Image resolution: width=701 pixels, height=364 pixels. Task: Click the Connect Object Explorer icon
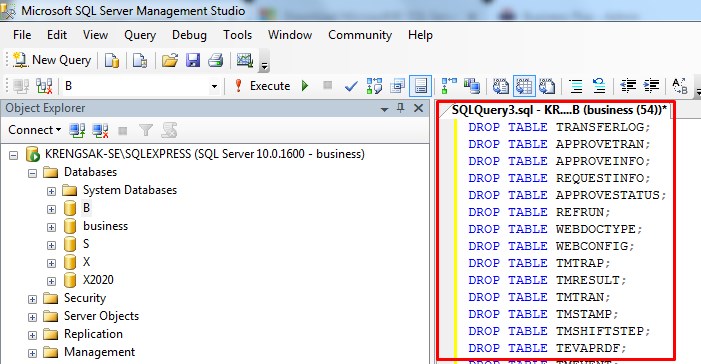[x=77, y=130]
